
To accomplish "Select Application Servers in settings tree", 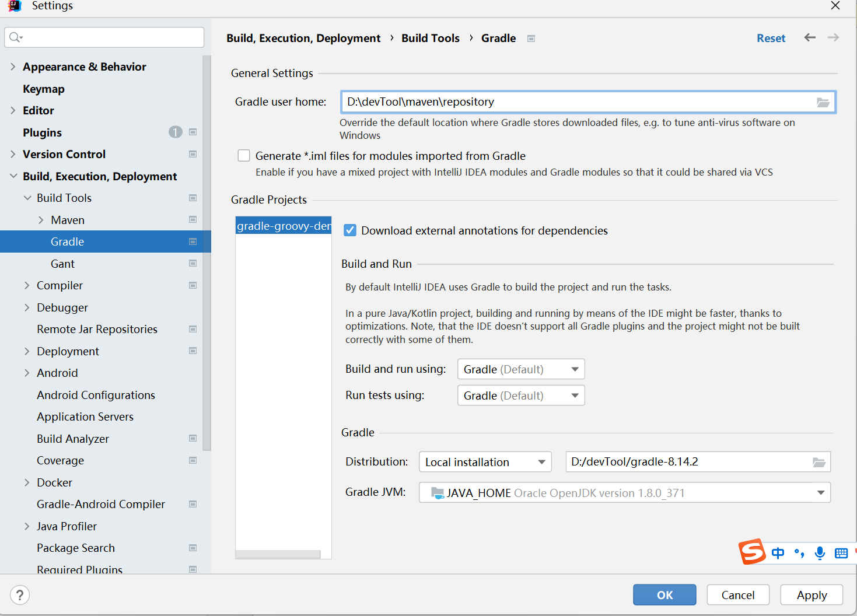I will pyautogui.click(x=85, y=416).
